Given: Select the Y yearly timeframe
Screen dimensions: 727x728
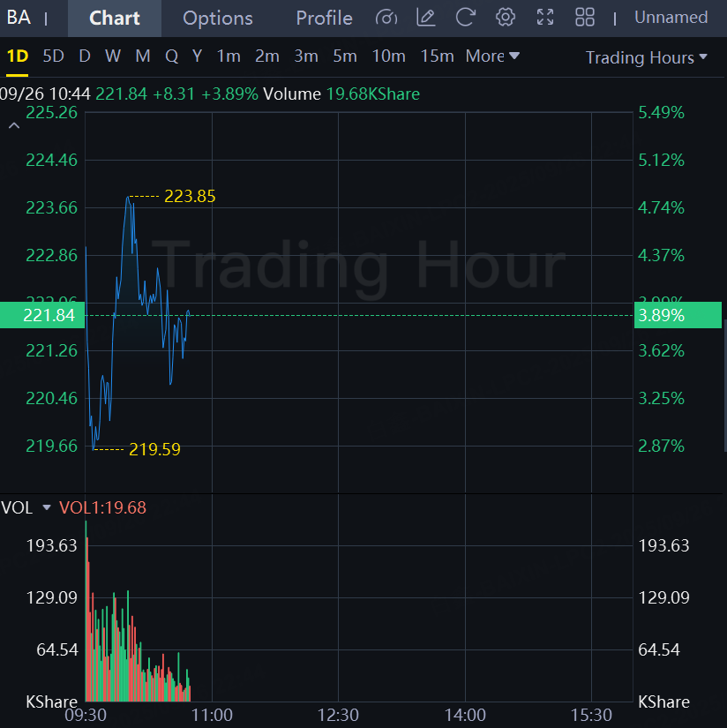Looking at the screenshot, I should click(198, 56).
